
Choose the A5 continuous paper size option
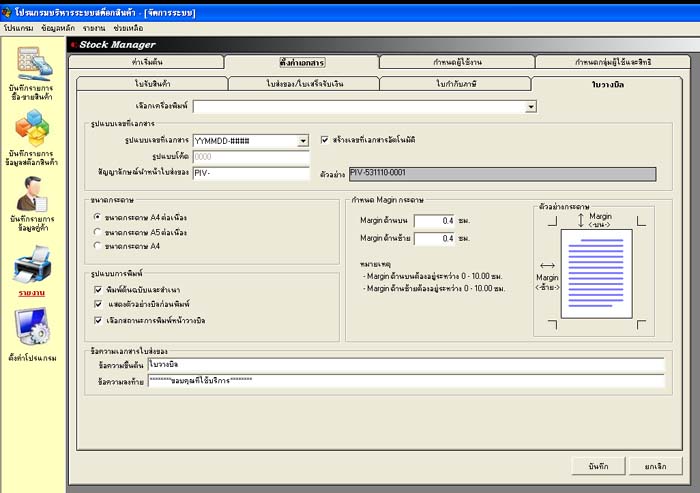point(97,231)
